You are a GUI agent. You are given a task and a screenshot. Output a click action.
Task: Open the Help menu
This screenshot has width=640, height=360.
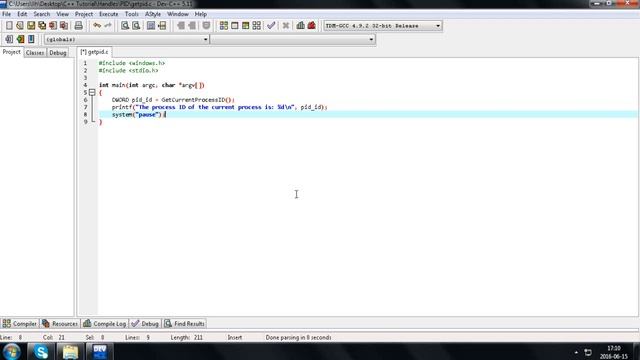point(200,14)
